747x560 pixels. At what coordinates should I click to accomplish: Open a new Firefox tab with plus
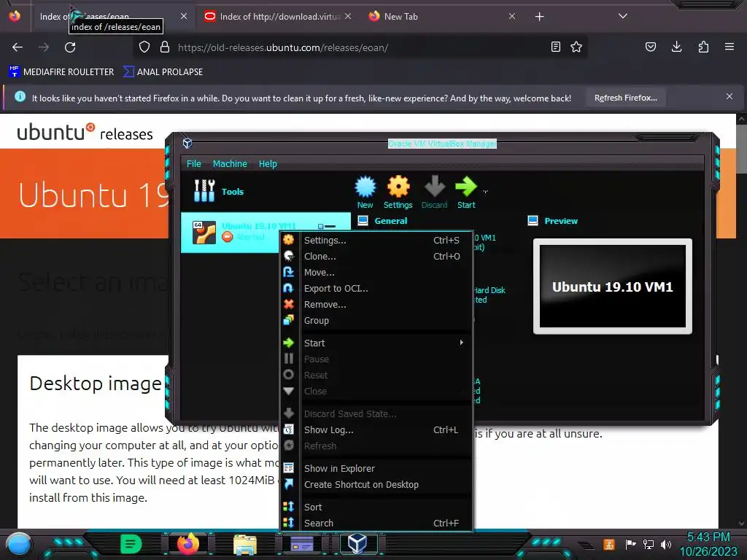539,17
